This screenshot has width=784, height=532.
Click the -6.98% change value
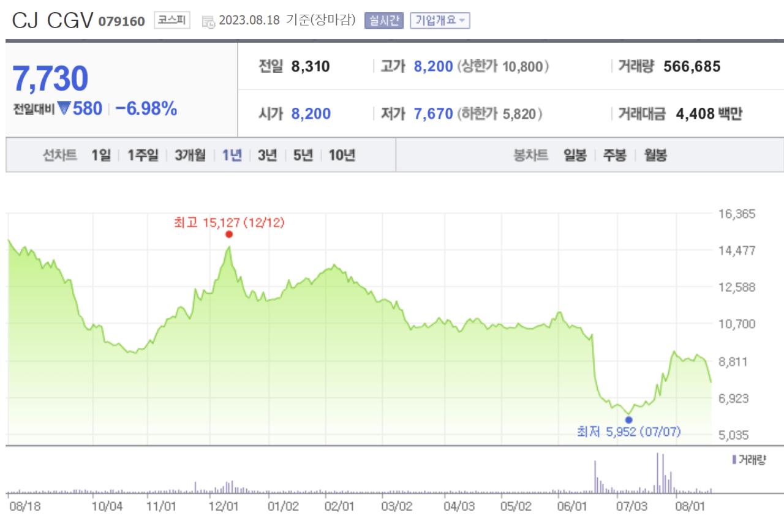pos(146,109)
